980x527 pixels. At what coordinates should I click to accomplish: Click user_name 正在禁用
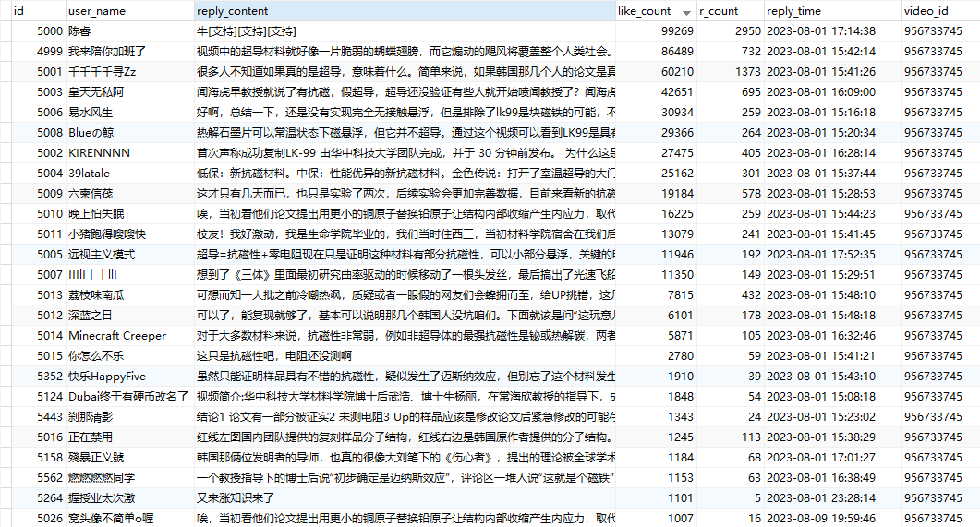pos(91,437)
